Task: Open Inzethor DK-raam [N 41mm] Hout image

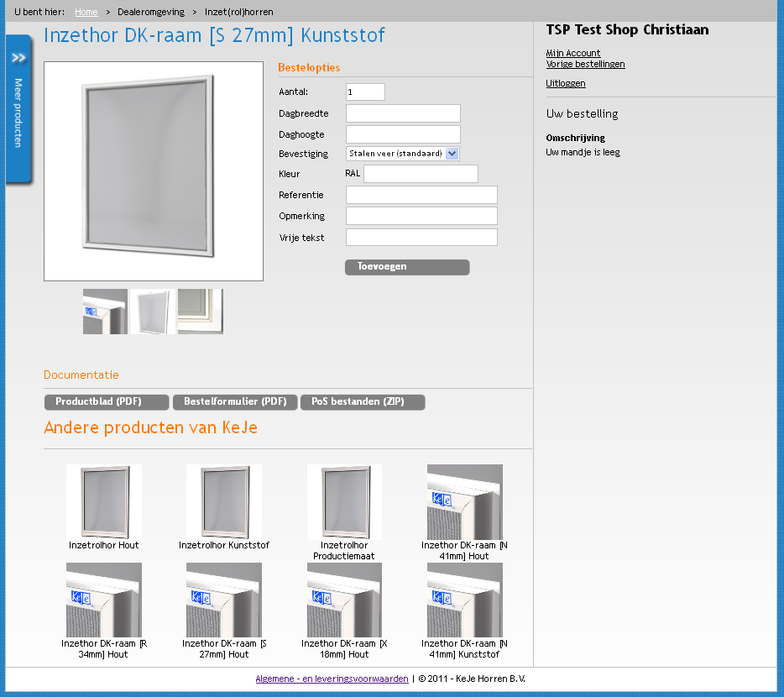Action: tap(465, 501)
